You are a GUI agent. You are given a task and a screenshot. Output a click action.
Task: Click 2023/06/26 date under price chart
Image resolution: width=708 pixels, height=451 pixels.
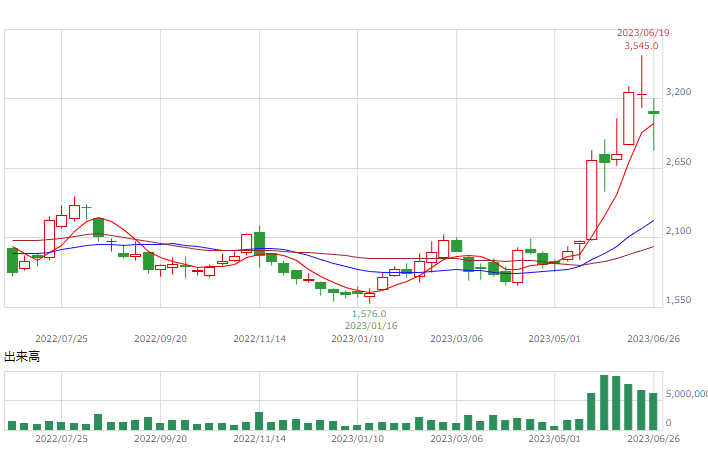click(653, 339)
